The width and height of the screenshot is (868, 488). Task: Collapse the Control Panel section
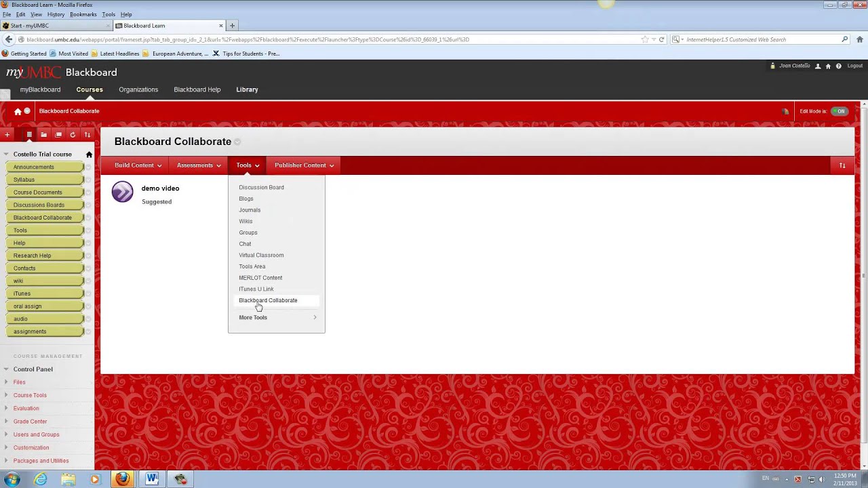click(7, 369)
